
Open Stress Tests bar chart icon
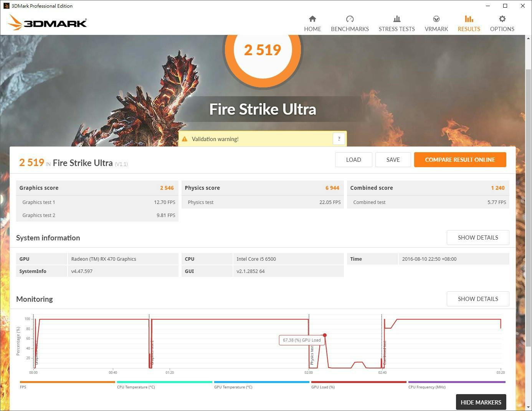(x=397, y=19)
